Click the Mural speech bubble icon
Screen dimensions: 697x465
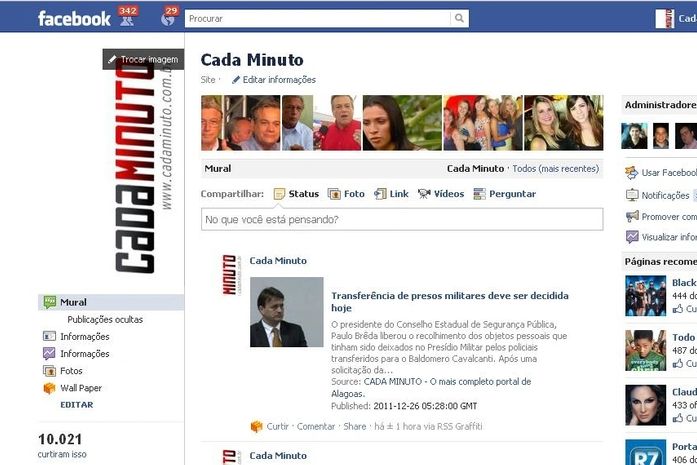click(x=49, y=302)
